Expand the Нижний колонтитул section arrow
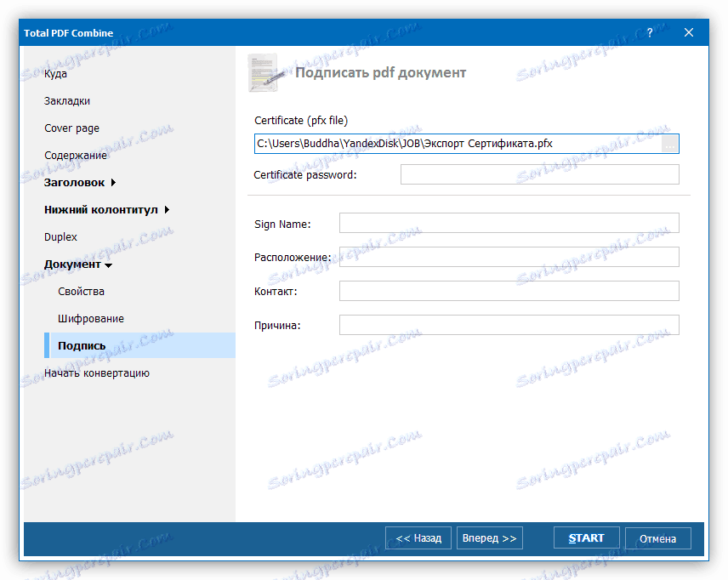This screenshot has width=728, height=580. pyautogui.click(x=167, y=210)
